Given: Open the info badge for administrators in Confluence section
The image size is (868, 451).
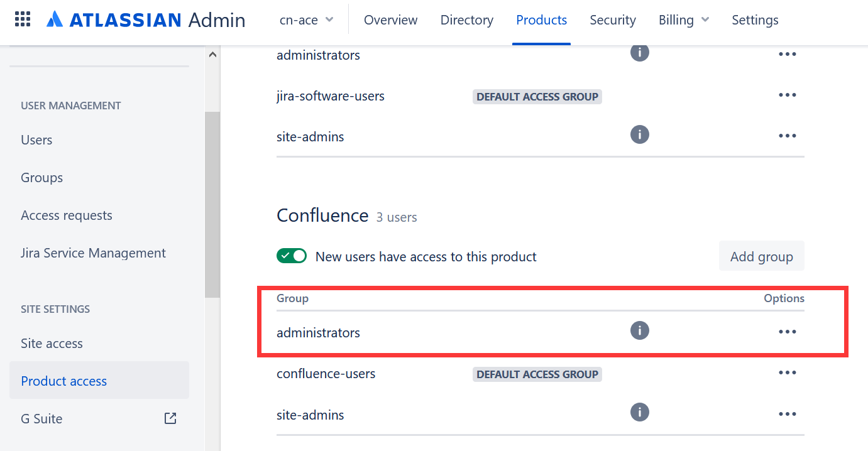Looking at the screenshot, I should pyautogui.click(x=639, y=330).
